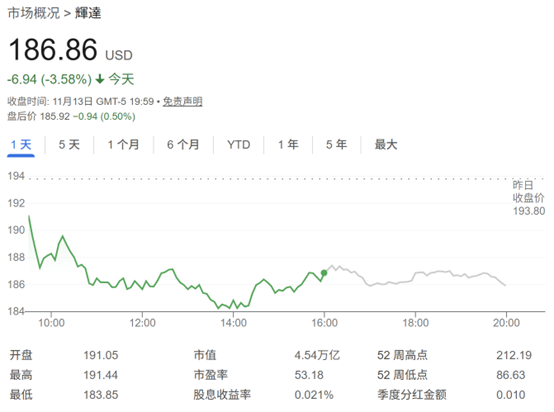Open the 免责声明 link
The image size is (554, 412).
[182, 102]
